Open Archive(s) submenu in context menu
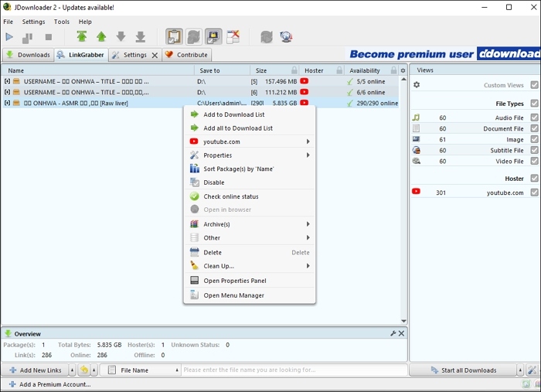The image size is (541, 392). pos(250,224)
